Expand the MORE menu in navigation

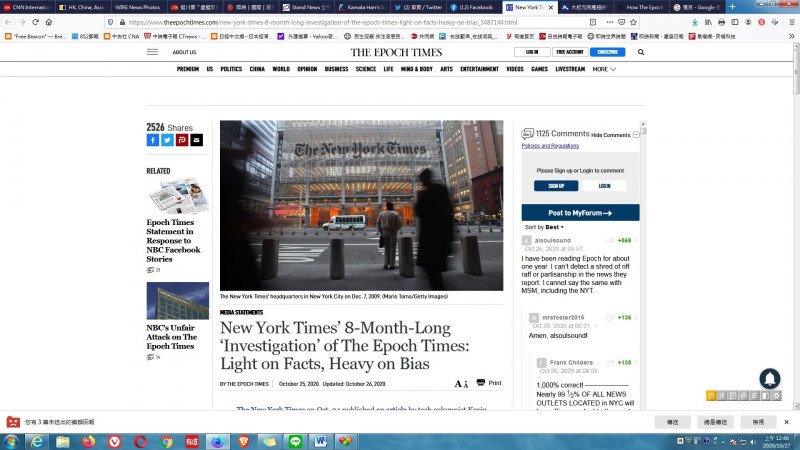click(x=603, y=69)
